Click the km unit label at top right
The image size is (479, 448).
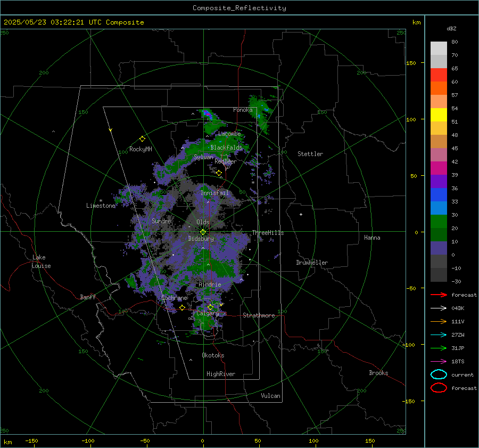416,22
